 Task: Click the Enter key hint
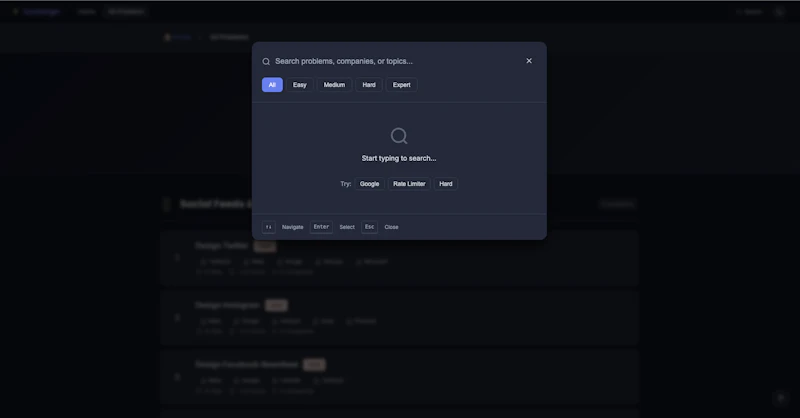pos(321,227)
